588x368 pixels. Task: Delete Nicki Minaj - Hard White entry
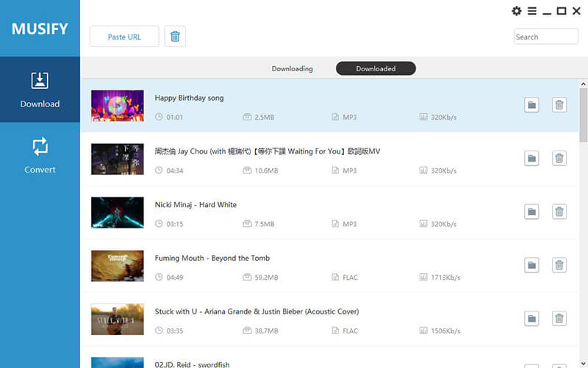(559, 212)
